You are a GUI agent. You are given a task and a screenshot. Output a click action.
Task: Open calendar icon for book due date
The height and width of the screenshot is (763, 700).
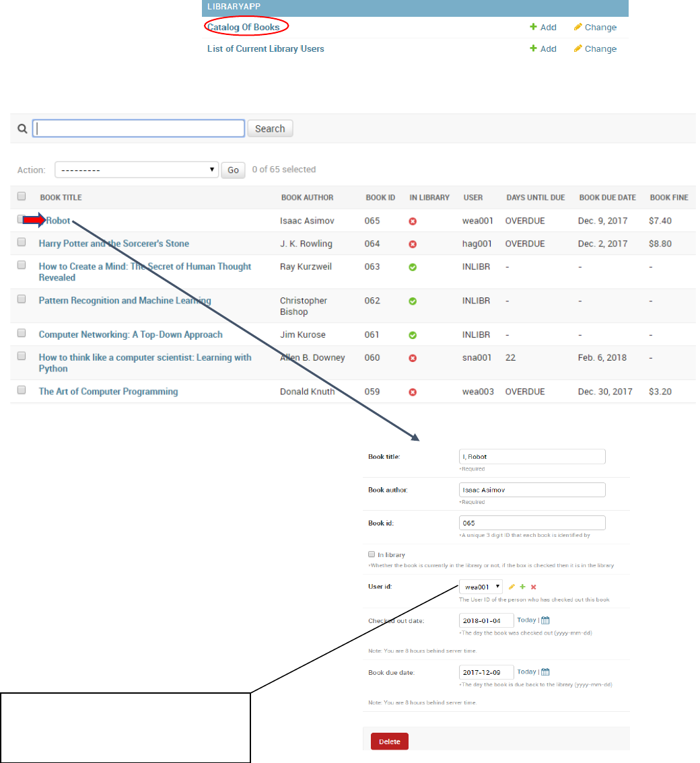pos(546,672)
